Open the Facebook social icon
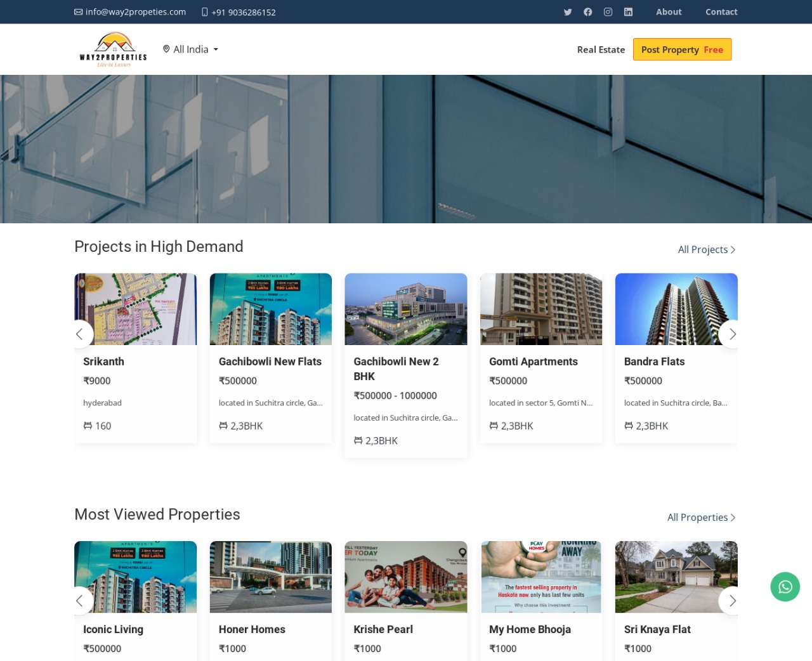This screenshot has width=812, height=661. 588,12
